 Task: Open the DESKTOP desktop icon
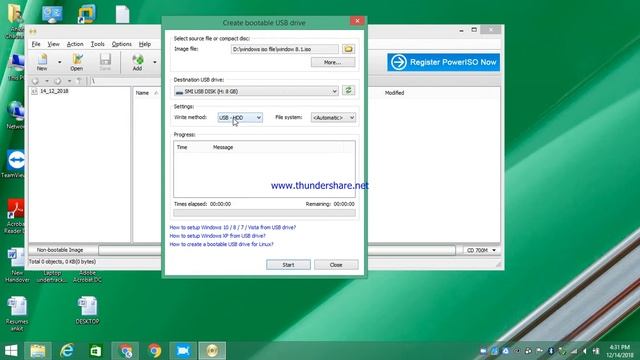point(87,311)
